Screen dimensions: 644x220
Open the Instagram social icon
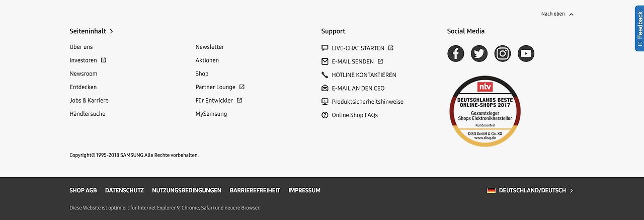point(503,53)
